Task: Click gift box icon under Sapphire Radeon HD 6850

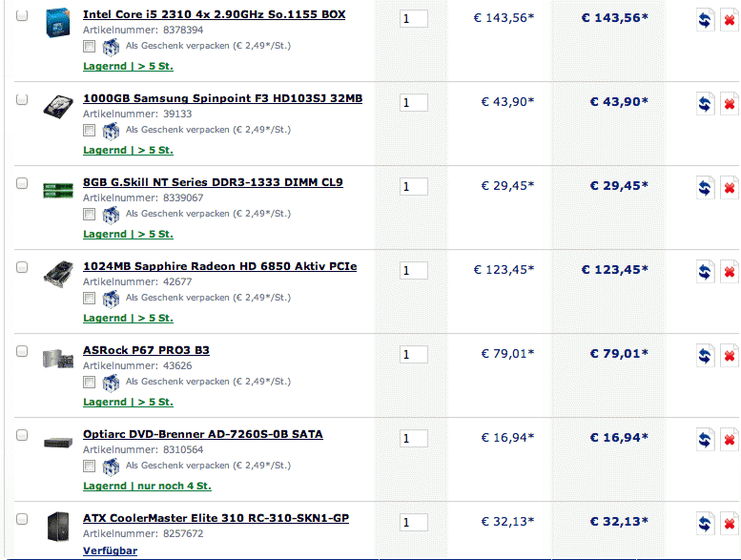Action: point(111,299)
